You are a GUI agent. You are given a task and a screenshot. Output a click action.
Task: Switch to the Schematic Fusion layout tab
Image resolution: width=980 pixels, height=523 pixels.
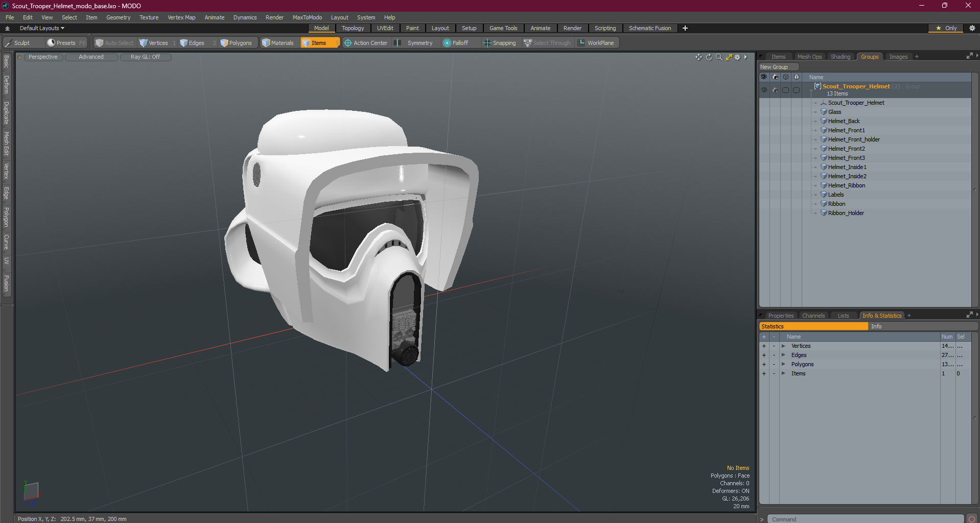650,28
